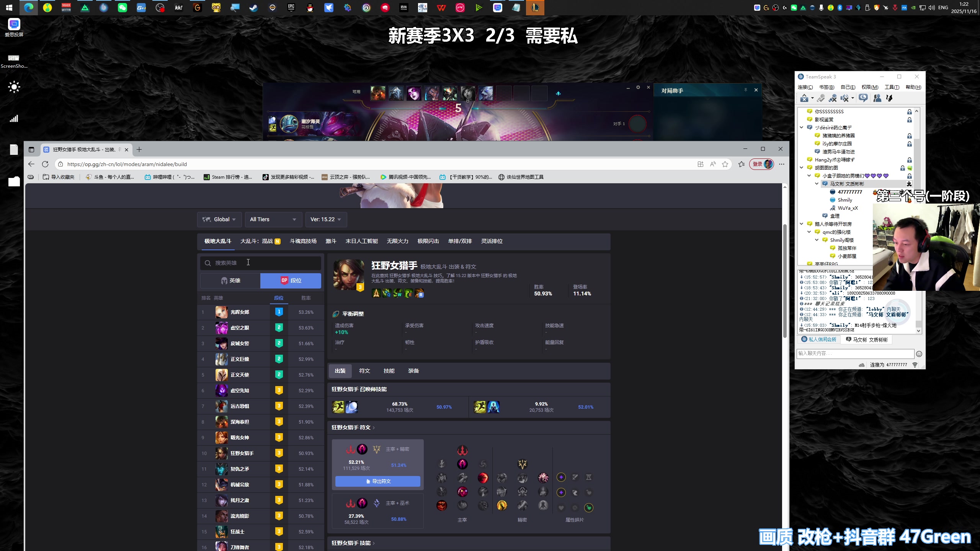Click the browser back arrow
Screen dimensions: 980x551
(31, 164)
